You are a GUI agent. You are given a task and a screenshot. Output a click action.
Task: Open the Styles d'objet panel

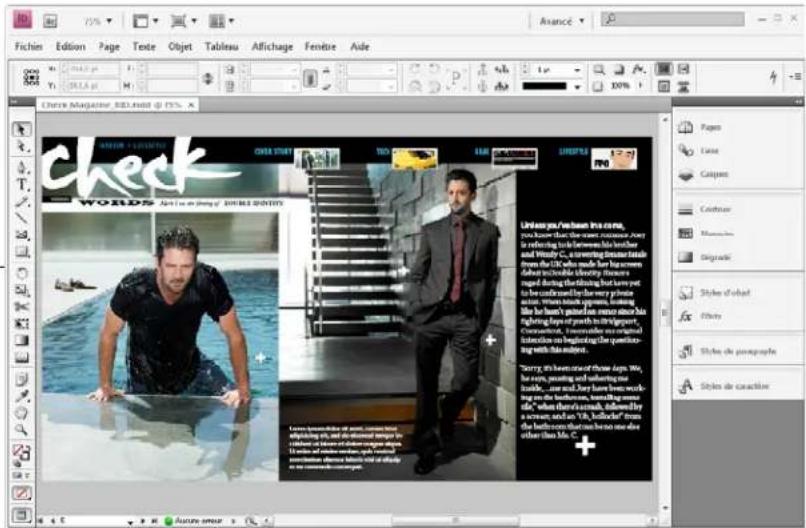tap(714, 293)
